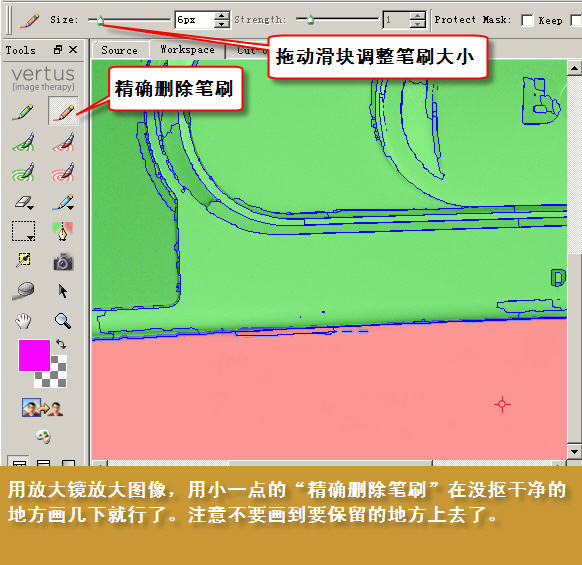The height and width of the screenshot is (565, 582).
Task: Open the before/after portrait comparison icon
Action: [42, 408]
